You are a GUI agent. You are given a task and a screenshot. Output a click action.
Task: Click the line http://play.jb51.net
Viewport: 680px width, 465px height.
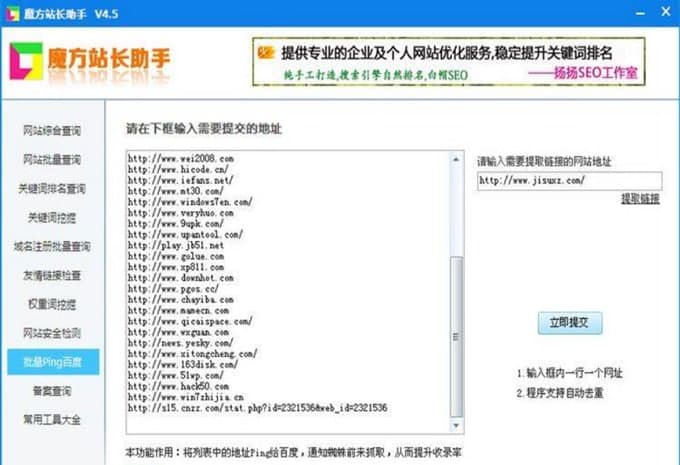(176, 246)
